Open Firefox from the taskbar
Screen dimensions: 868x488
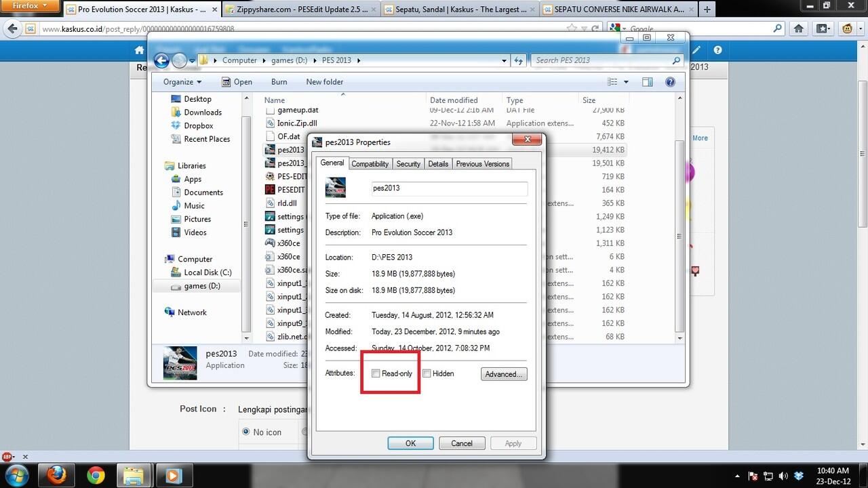tap(57, 476)
